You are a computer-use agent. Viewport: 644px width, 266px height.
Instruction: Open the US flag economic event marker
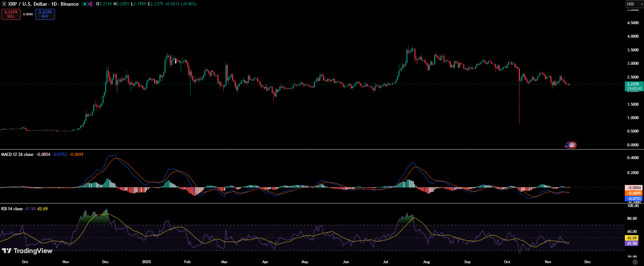[572, 145]
